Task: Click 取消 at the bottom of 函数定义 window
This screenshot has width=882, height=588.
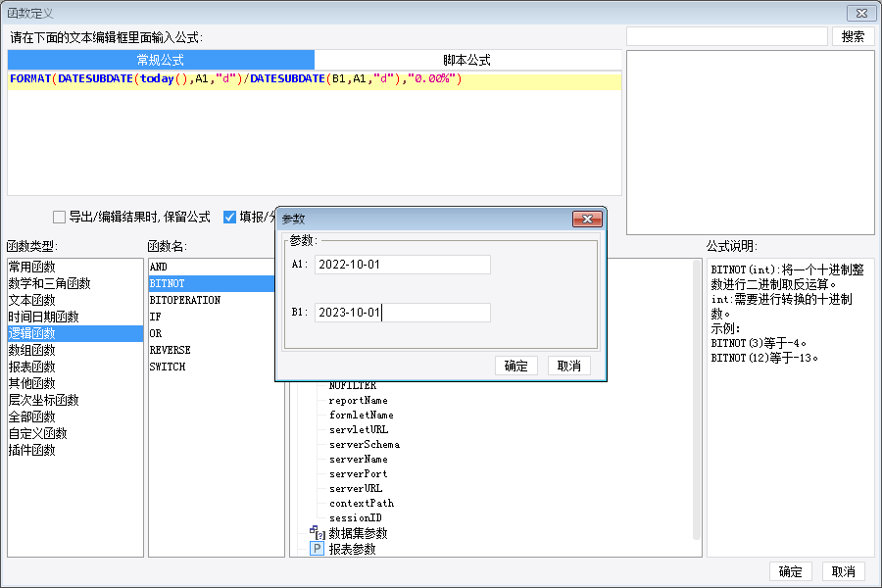Action: [x=843, y=571]
